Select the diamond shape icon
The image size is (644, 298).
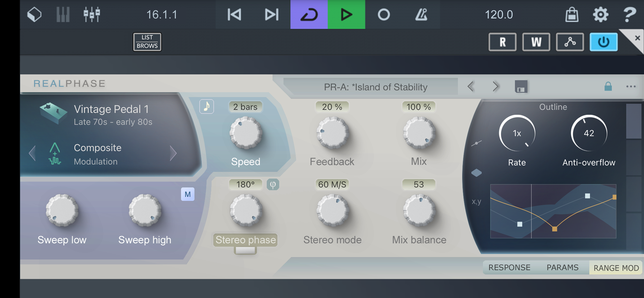pyautogui.click(x=476, y=173)
